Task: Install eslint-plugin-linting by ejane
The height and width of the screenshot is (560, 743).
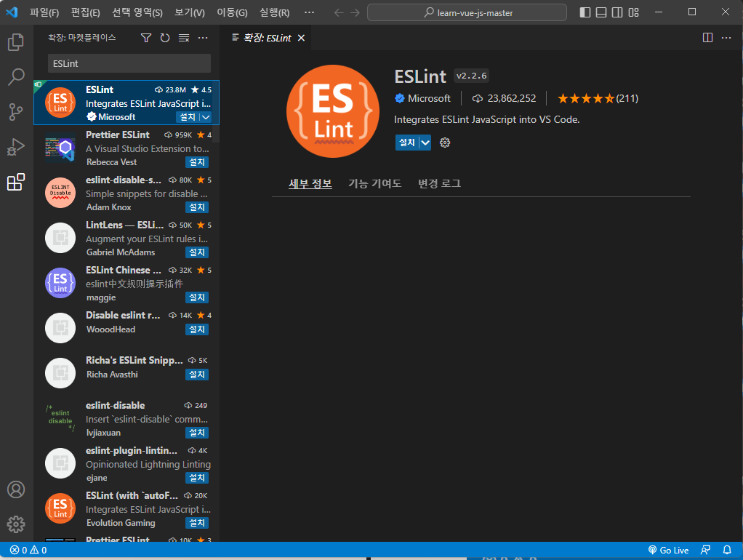Action: coord(196,478)
